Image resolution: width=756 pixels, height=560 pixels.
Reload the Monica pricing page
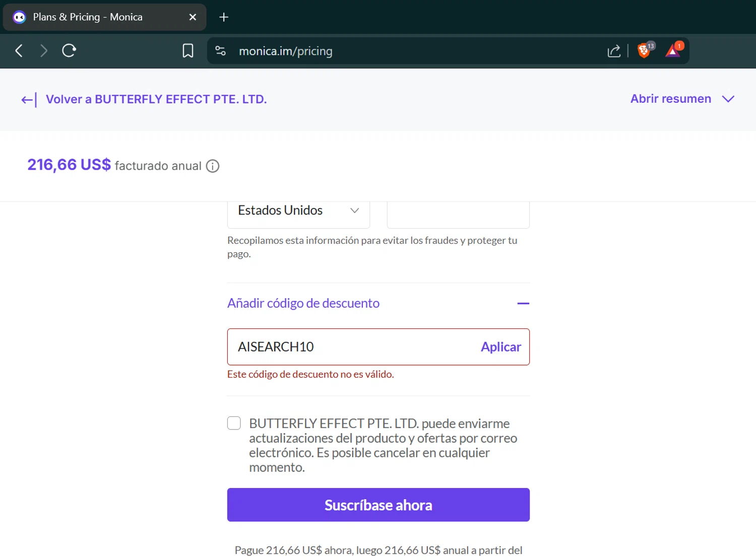69,50
